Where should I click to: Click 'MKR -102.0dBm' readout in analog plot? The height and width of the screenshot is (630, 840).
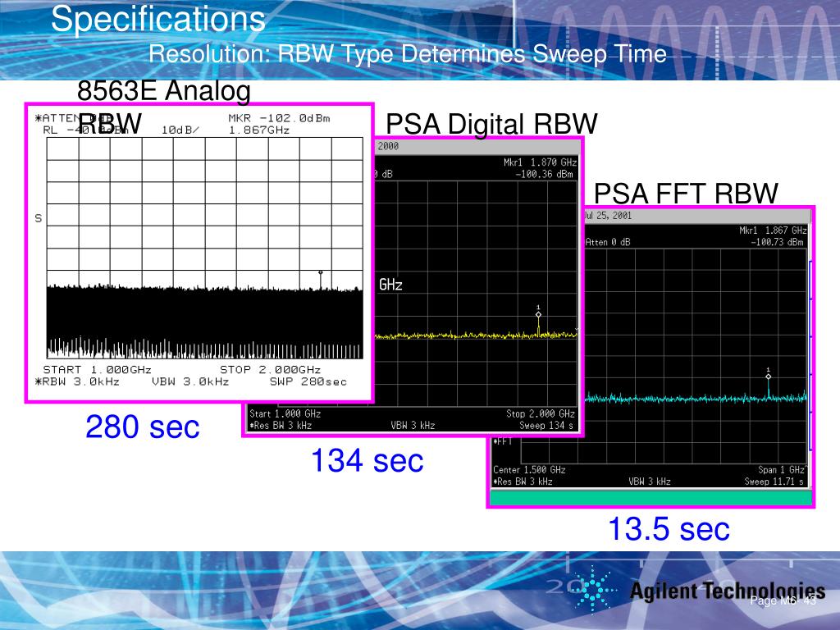click(x=279, y=118)
